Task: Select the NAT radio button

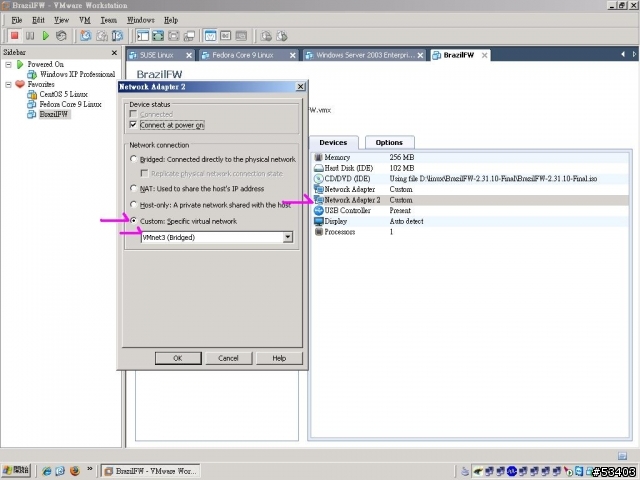Action: 134,188
